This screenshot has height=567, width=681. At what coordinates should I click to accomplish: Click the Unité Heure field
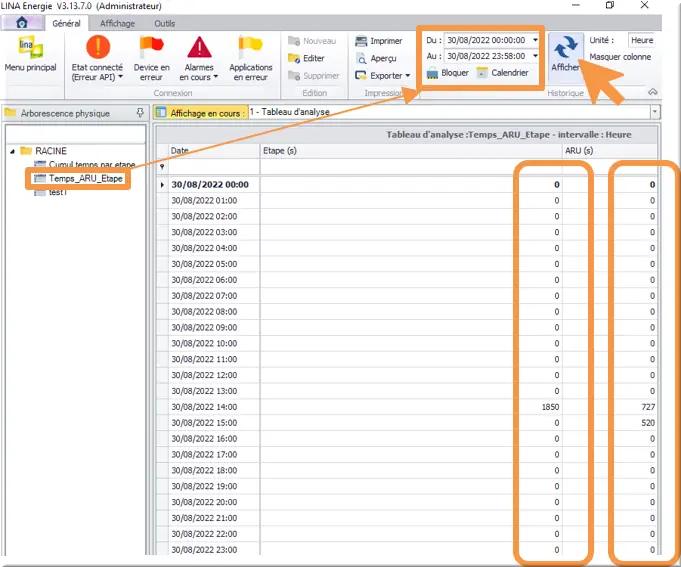641,40
